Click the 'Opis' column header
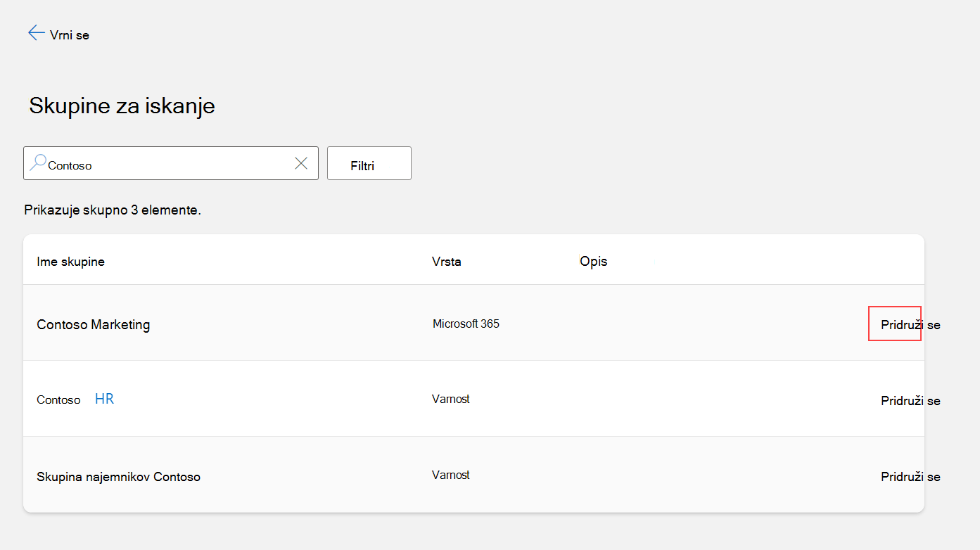 (594, 261)
